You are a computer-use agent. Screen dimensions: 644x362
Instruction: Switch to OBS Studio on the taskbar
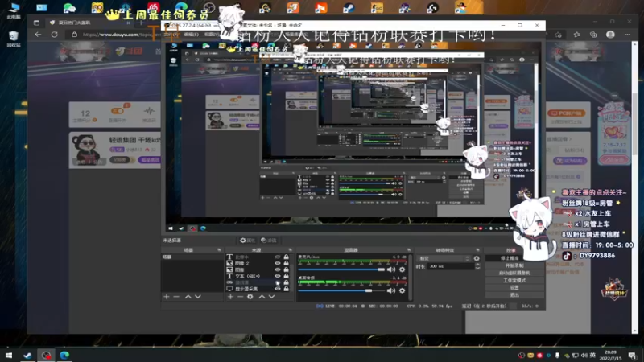click(x=46, y=355)
